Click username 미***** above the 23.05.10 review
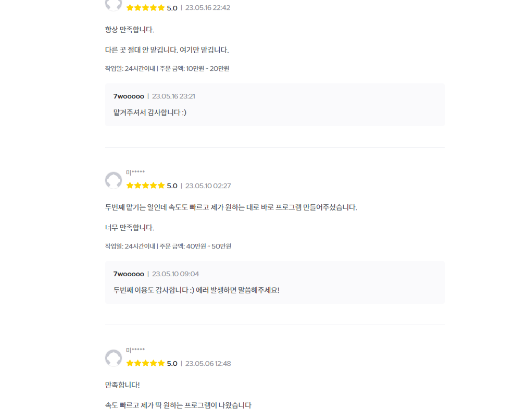The image size is (527, 420). [135, 172]
